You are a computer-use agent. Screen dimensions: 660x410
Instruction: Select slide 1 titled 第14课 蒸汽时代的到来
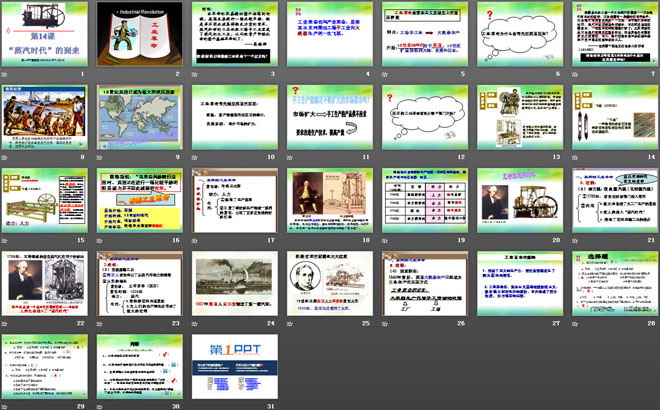[x=46, y=37]
